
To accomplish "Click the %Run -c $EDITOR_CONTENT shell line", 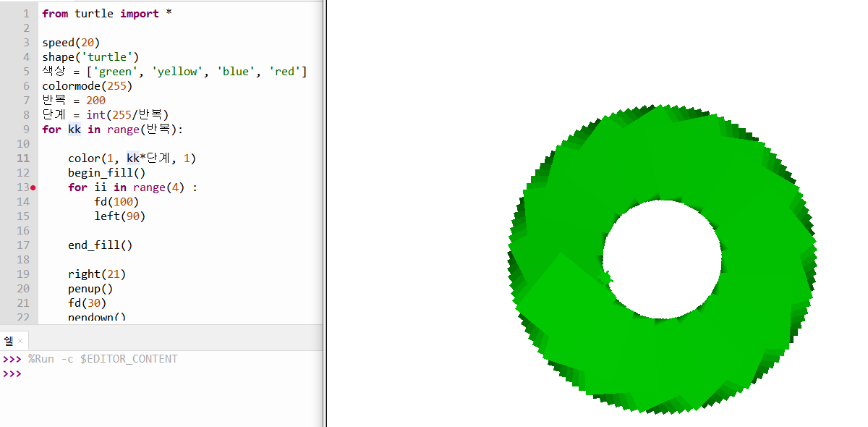I will (103, 359).
